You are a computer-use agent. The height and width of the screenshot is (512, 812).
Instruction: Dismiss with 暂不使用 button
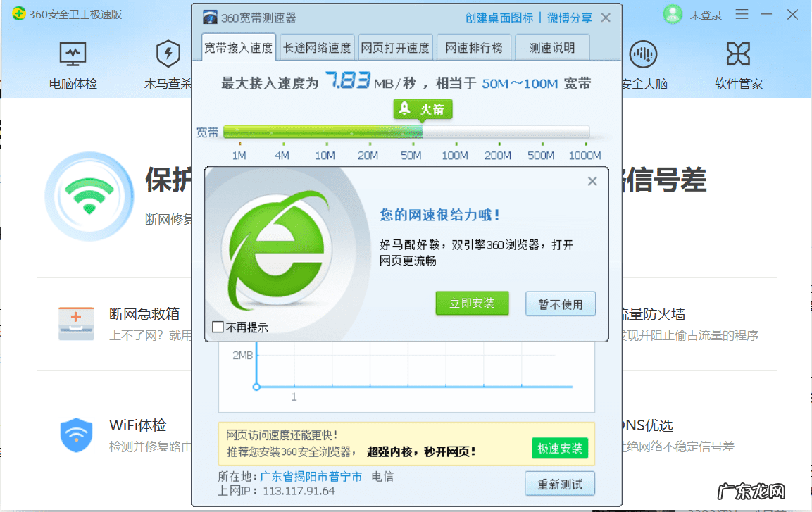pos(561,303)
